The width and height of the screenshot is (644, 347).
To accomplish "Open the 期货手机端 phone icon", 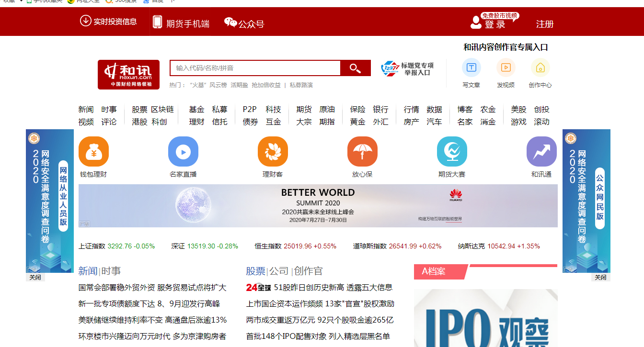I will (x=157, y=22).
